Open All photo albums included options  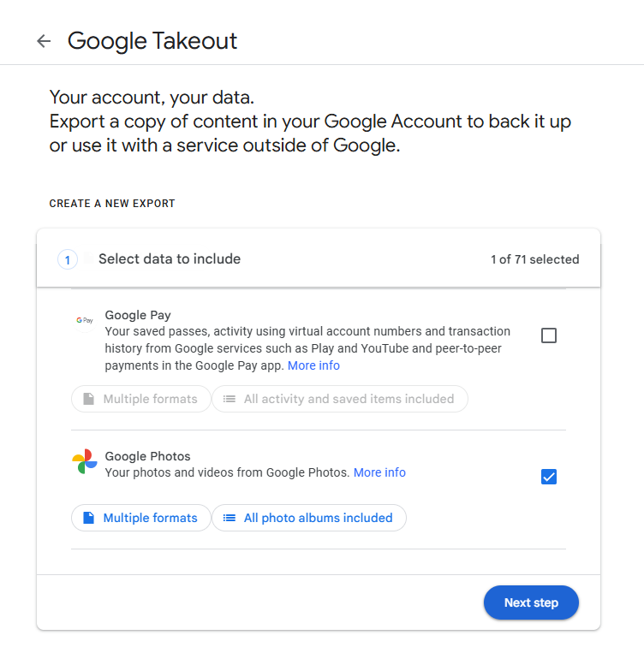pos(309,518)
